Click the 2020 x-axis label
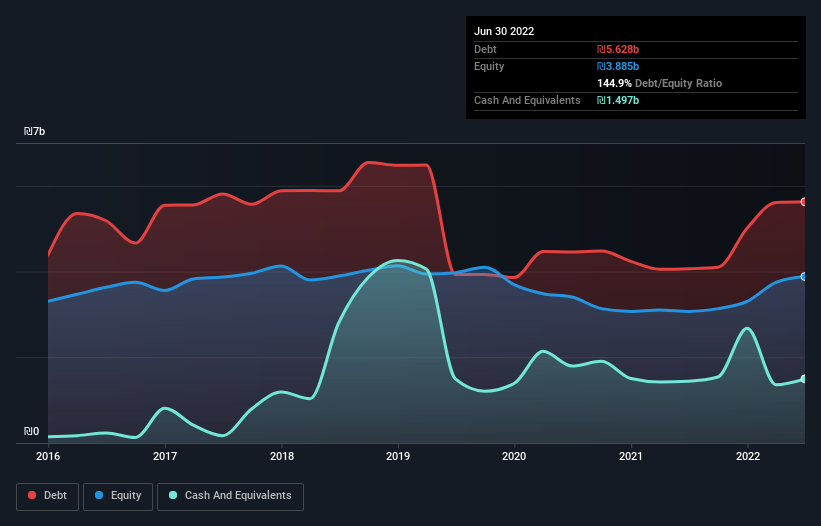The image size is (821, 526). 514,456
